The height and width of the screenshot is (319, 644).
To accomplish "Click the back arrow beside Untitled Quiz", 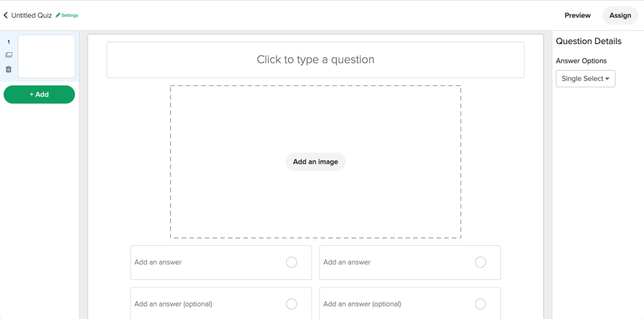I will [6, 15].
